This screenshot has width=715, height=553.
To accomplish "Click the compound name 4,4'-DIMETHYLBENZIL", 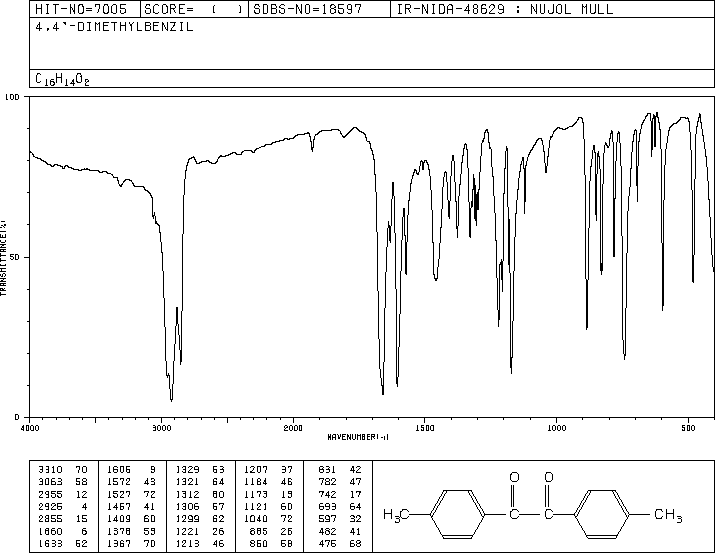I will [114, 27].
